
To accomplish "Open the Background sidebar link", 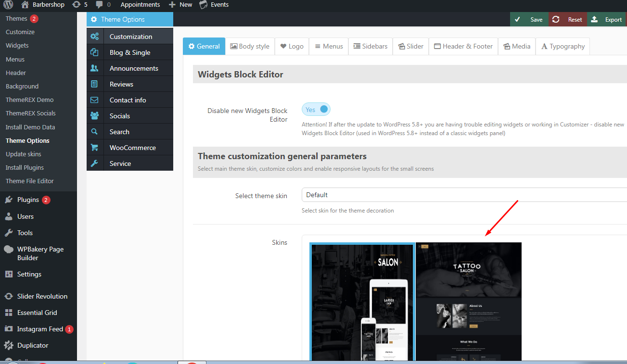I will pos(22,86).
